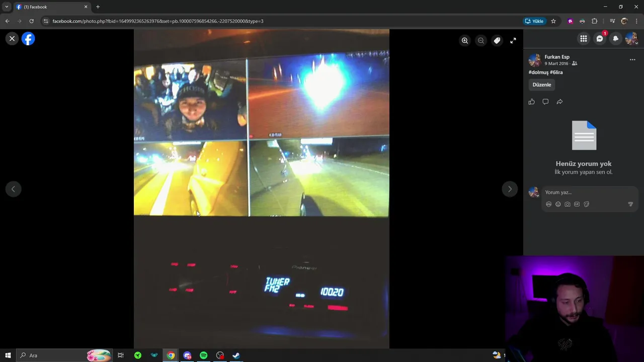This screenshot has width=644, height=362.
Task: Select the (1) Facebook tab
Action: point(50,7)
